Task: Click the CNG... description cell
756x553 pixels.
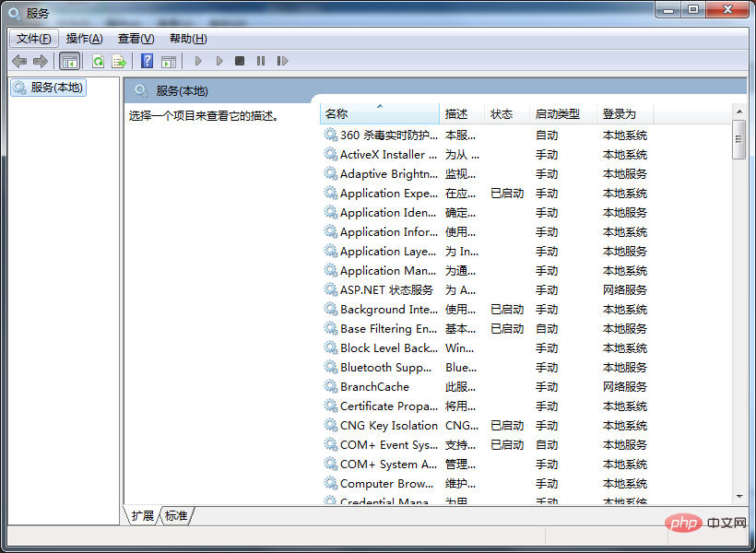Action: (x=462, y=425)
